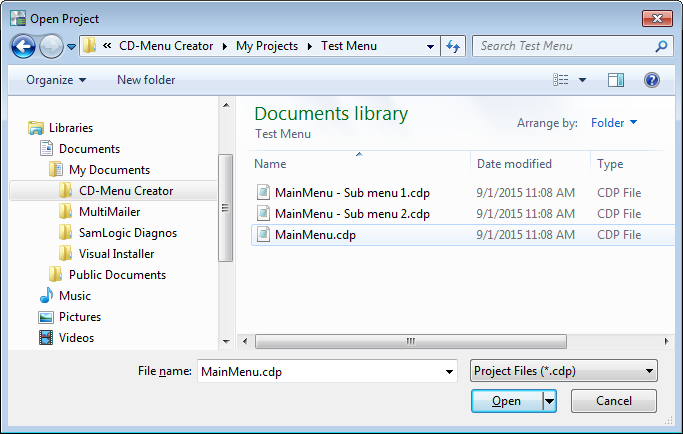
Task: Click the chevrons before CD-Menu Creator breadcrumb
Action: [x=107, y=45]
